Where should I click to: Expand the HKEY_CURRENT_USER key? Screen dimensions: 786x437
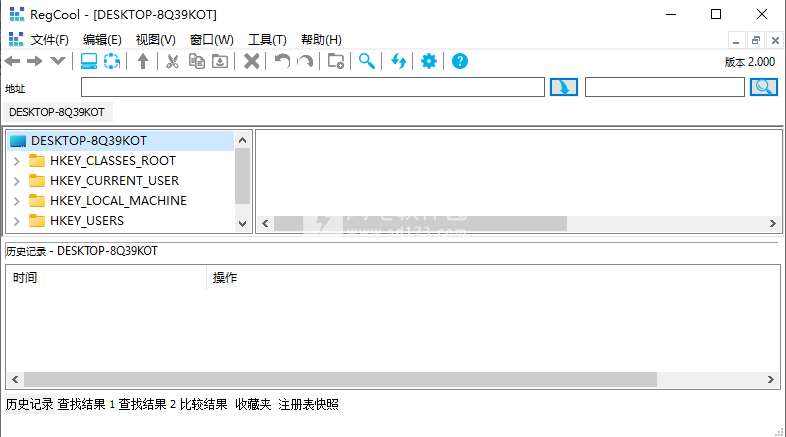point(17,181)
